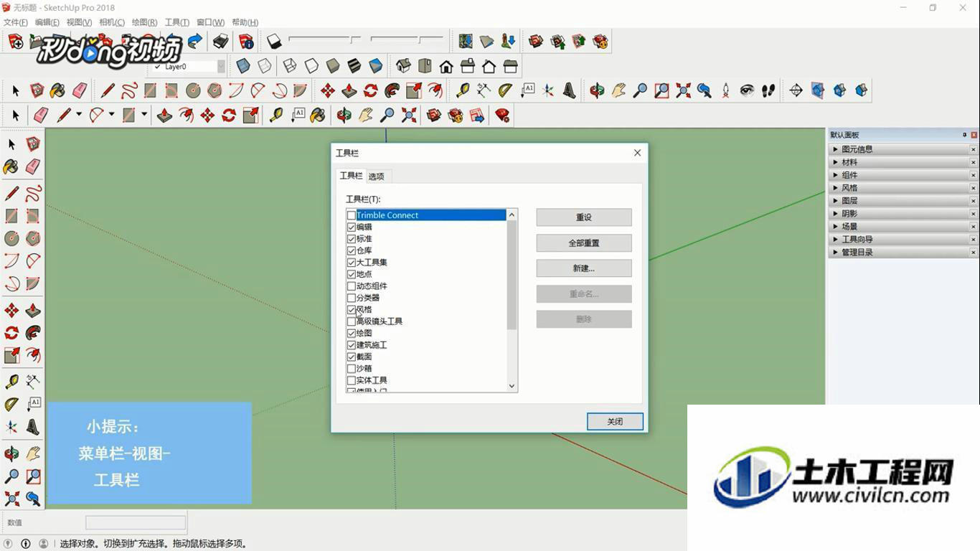
Task: Select the Pan hand tool in left toolbar
Action: click(x=33, y=454)
